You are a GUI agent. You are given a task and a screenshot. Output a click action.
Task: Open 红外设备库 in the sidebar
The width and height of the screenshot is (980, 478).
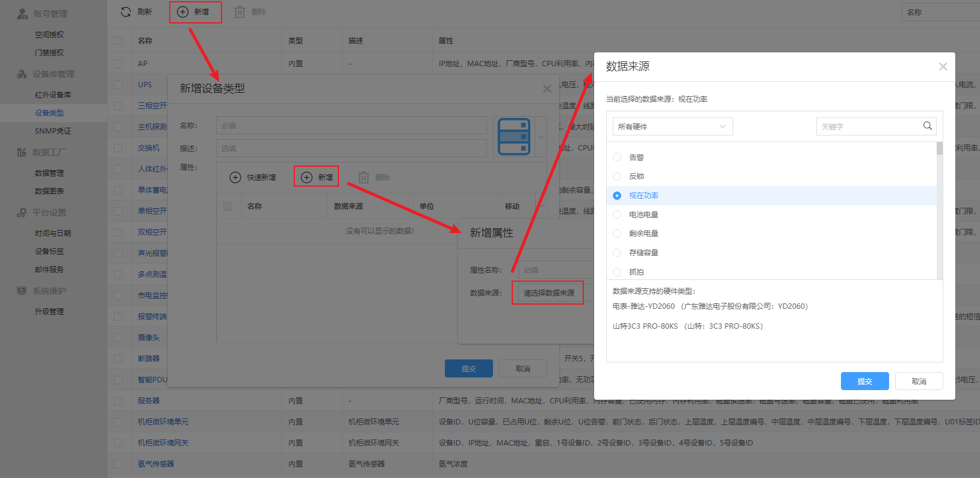tap(53, 95)
